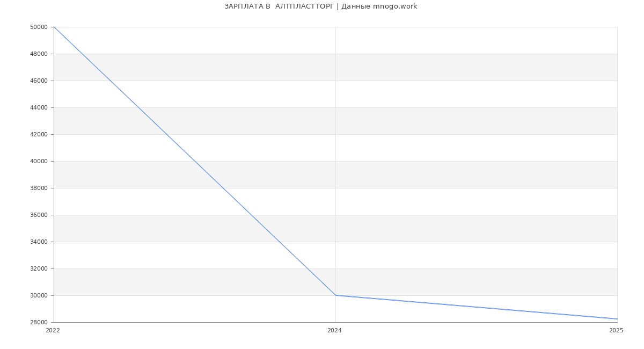This screenshot has height=349, width=644.
Task: Click the line's end point at 2025
Action: [617, 319]
